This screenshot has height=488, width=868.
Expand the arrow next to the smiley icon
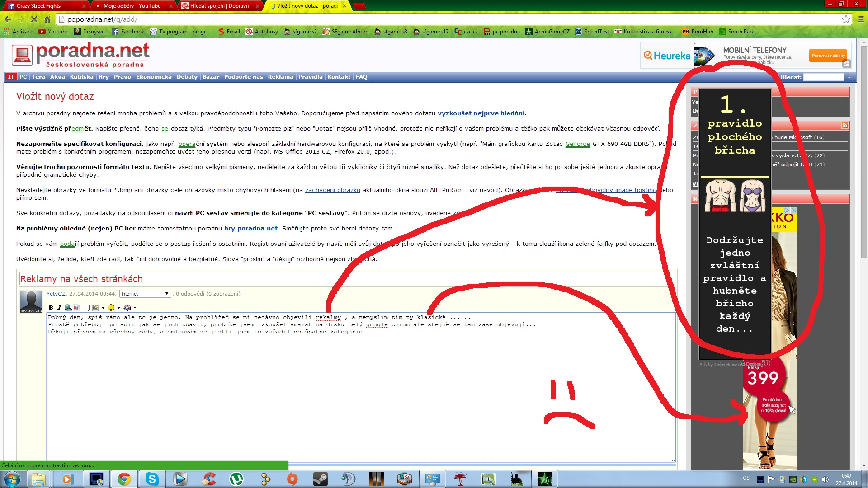(x=118, y=308)
